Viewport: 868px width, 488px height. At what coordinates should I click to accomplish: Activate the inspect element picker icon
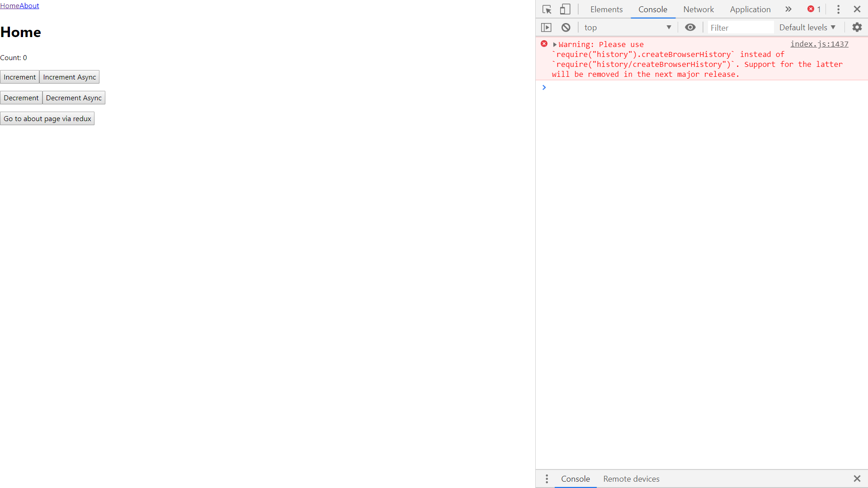coord(547,9)
